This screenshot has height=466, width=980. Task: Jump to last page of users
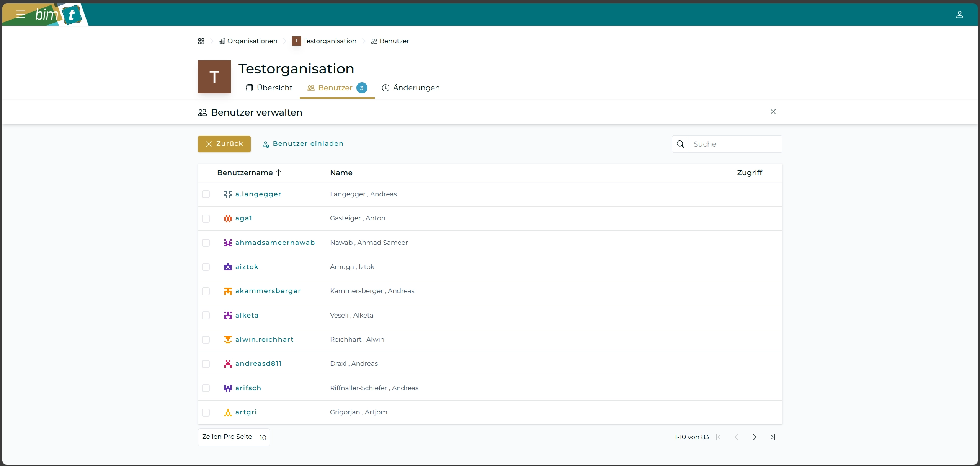[x=773, y=437]
